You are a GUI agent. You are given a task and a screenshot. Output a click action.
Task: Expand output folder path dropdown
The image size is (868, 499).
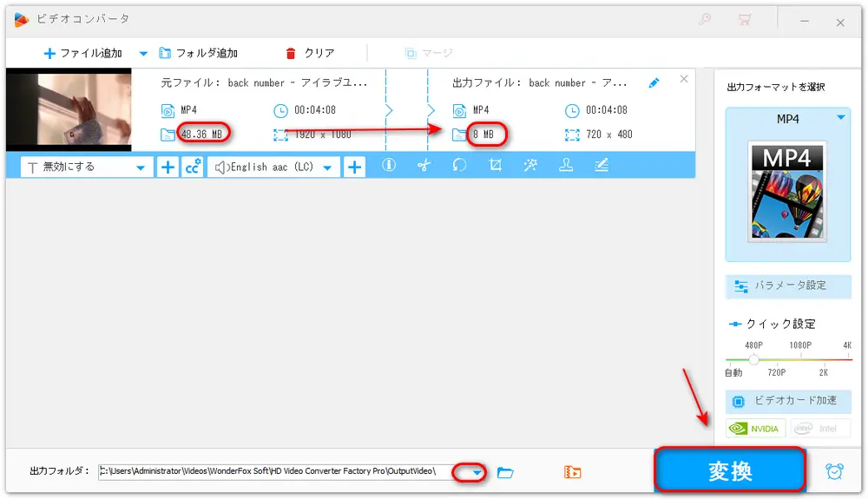(477, 472)
